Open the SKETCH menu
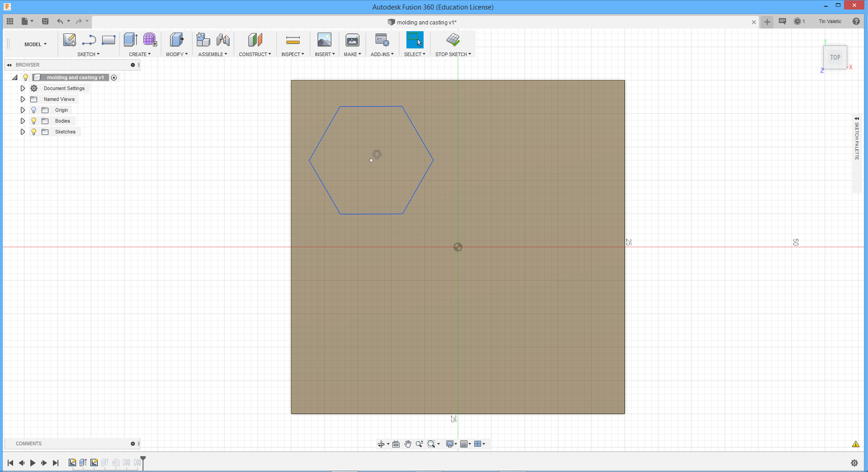 88,54
